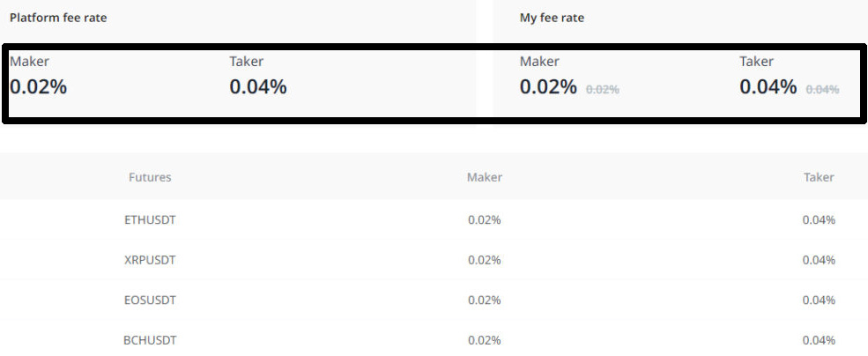Select the ETHUSDT futures row
This screenshot has height=356, width=868.
tap(434, 219)
